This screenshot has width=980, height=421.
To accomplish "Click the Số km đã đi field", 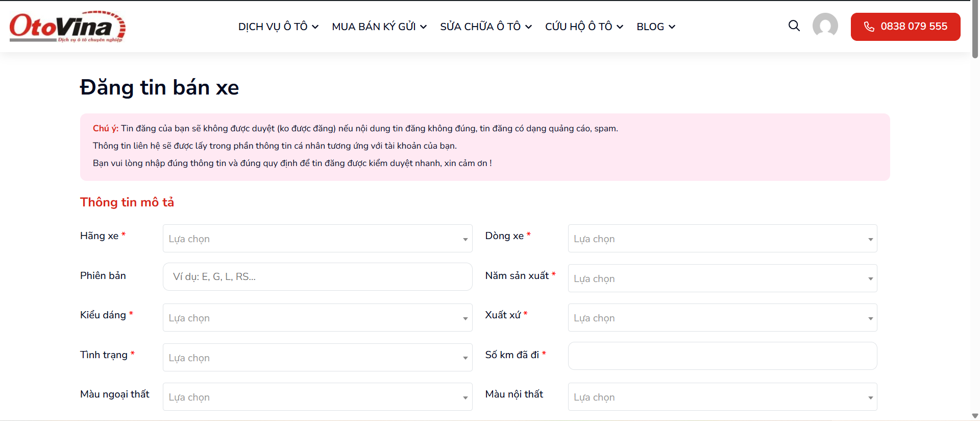I will pyautogui.click(x=722, y=356).
